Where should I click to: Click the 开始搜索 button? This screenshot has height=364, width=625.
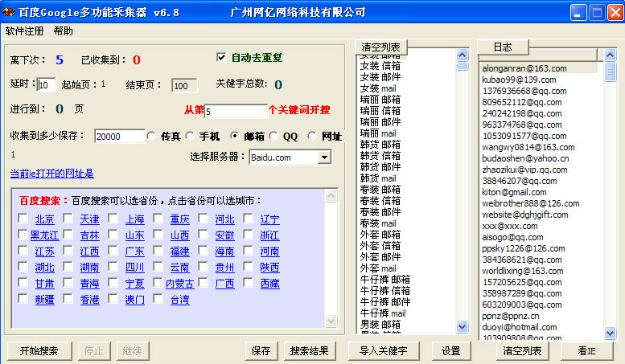39,351
